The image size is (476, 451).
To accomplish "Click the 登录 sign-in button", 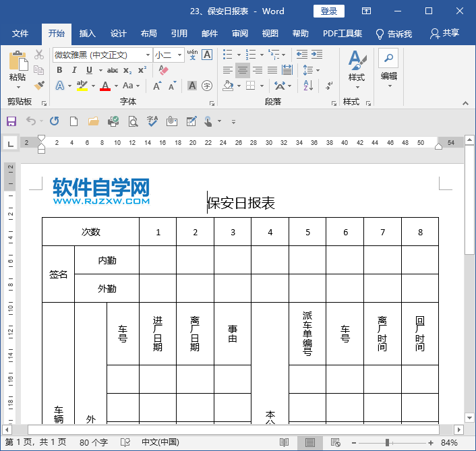I will (x=329, y=11).
